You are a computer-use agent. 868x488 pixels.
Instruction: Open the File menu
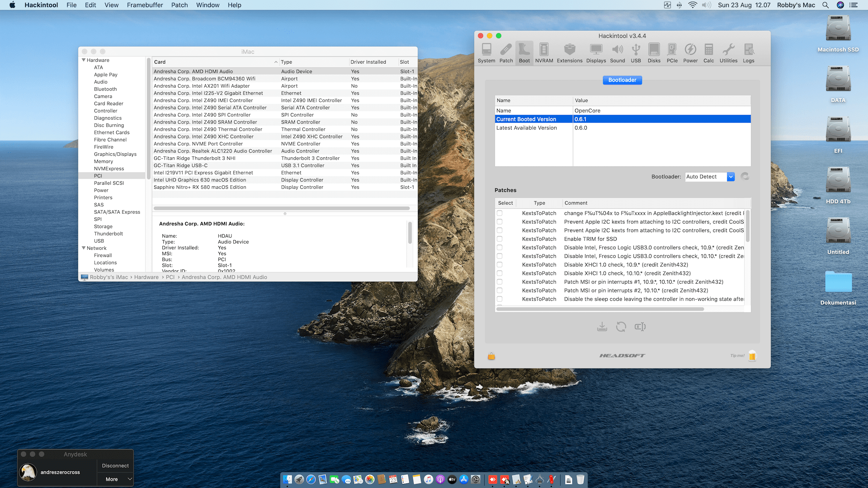pos(71,5)
